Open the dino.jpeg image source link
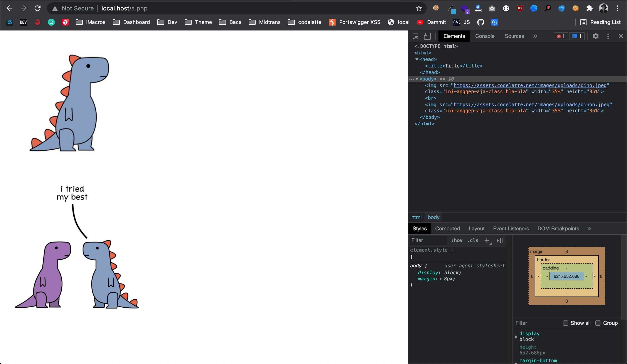Viewport: 627px width, 364px height. click(x=530, y=85)
